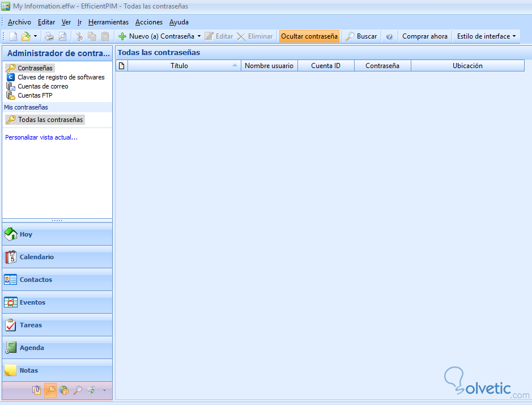Open the Eventos navigation section
Viewport: 532px width, 405px height.
(x=57, y=302)
